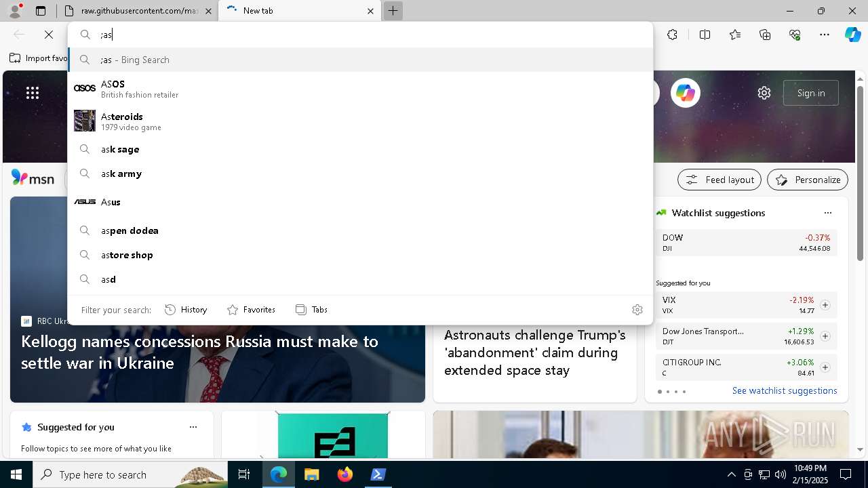Select the 'ask sage' suggestion
868x488 pixels.
tap(360, 149)
